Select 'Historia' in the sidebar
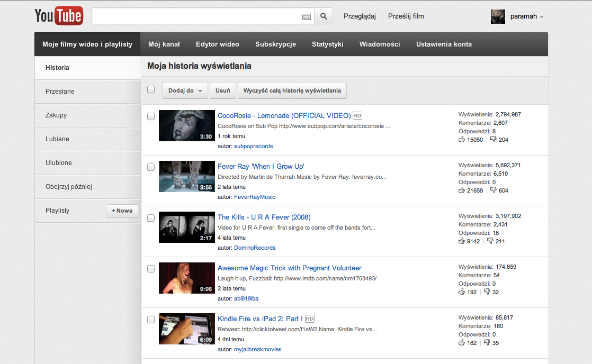Image resolution: width=592 pixels, height=364 pixels. click(x=87, y=68)
